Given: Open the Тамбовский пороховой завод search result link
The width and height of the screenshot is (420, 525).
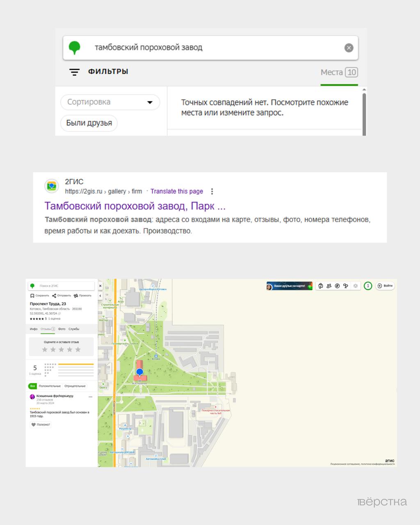Looking at the screenshot, I should click(x=135, y=206).
